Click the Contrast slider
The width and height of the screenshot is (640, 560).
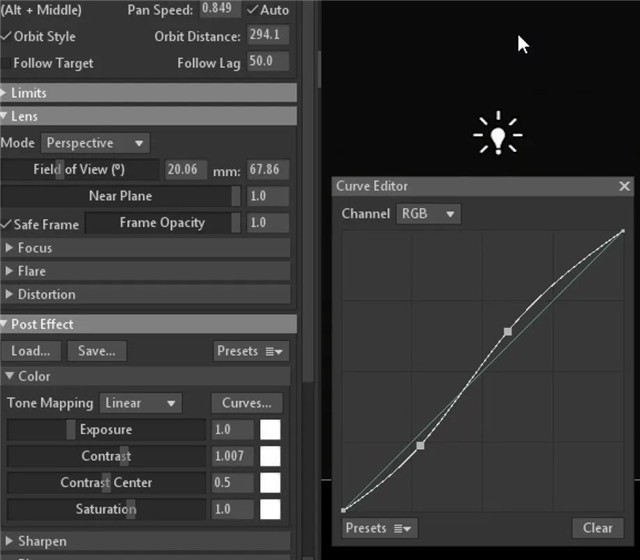[x=106, y=456]
